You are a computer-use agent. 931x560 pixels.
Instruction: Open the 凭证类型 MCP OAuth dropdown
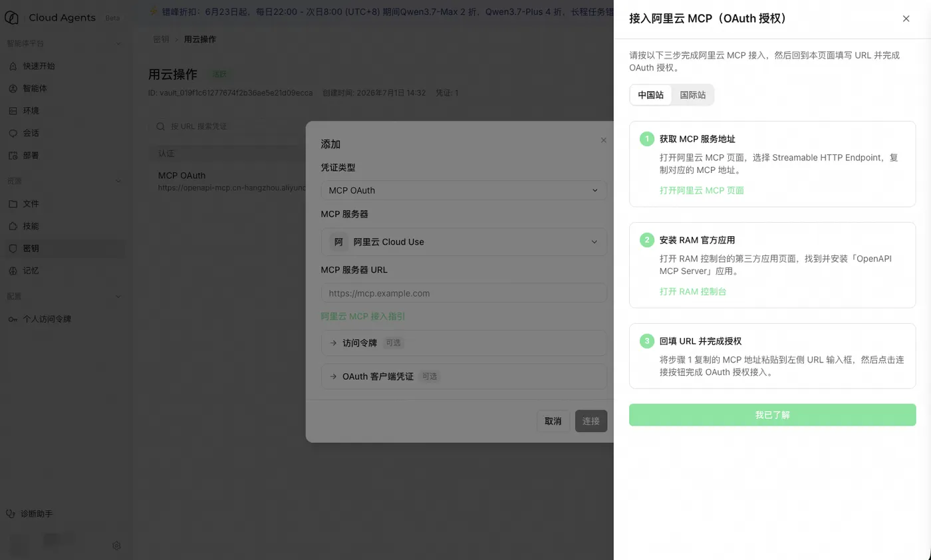464,190
